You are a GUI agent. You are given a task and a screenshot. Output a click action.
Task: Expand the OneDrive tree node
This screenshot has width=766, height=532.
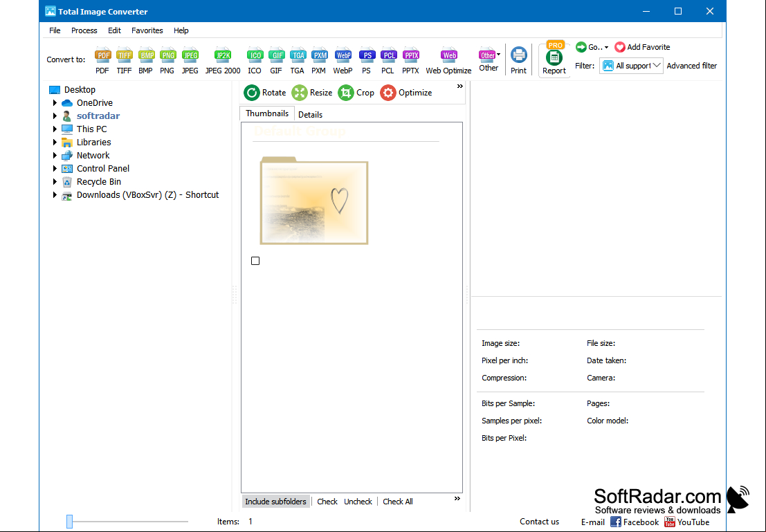55,103
